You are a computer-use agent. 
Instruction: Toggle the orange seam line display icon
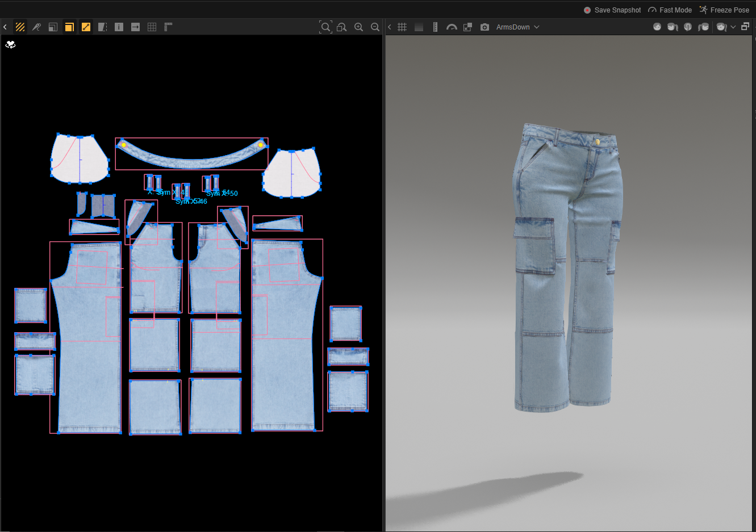(86, 27)
